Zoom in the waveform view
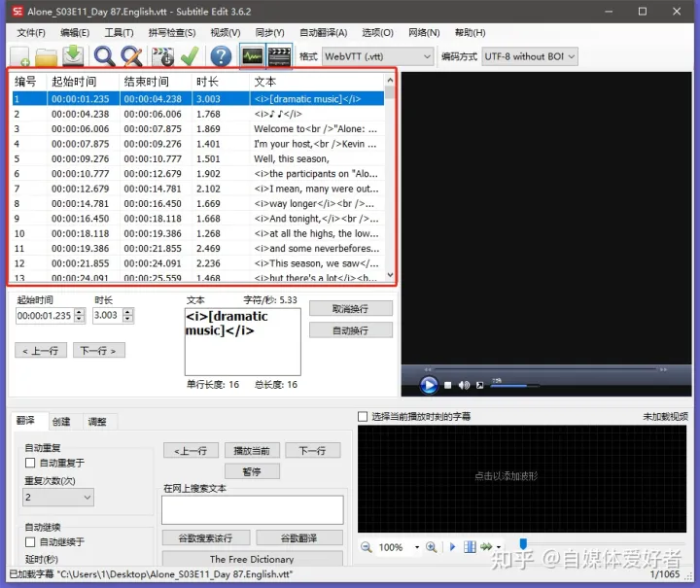Screen dimensions: 700x588 [x=432, y=547]
